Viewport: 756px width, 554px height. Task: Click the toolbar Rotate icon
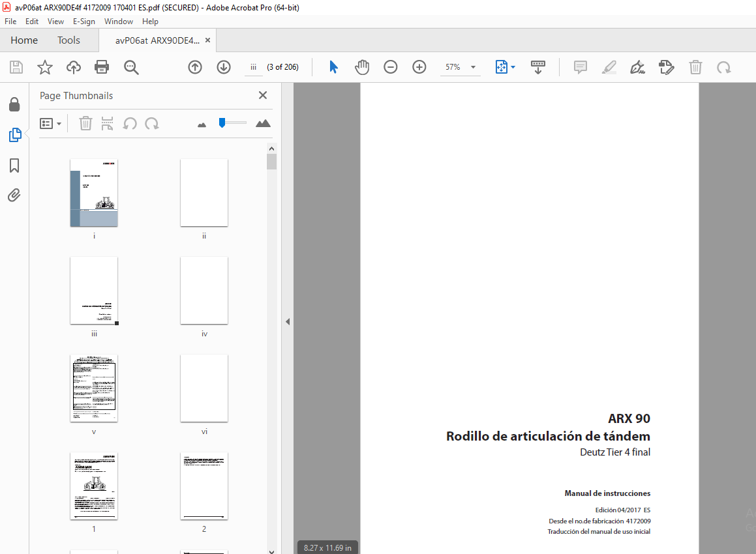(723, 67)
